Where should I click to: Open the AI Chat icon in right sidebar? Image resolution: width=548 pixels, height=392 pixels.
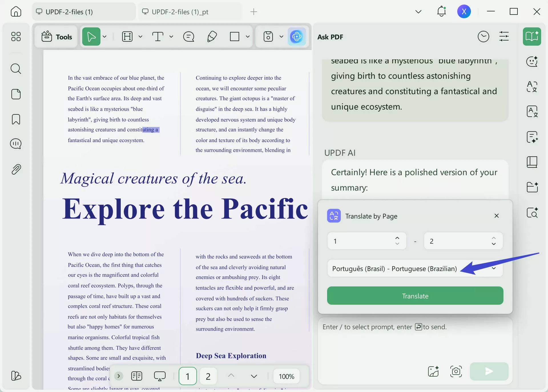531,62
